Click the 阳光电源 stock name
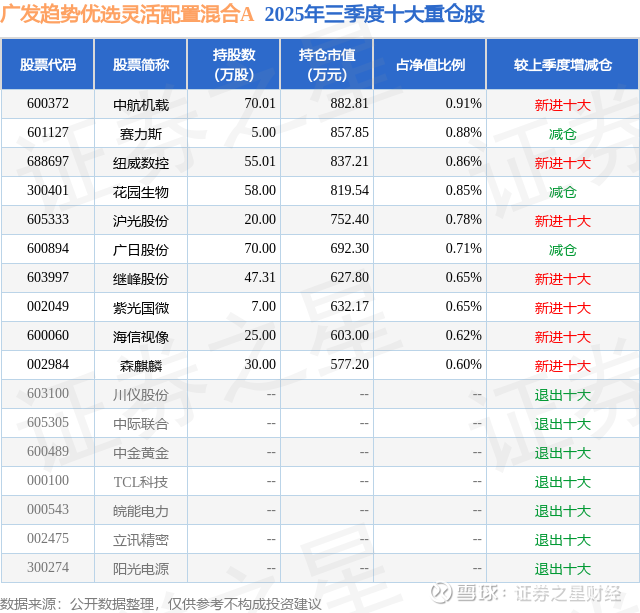 tap(141, 568)
